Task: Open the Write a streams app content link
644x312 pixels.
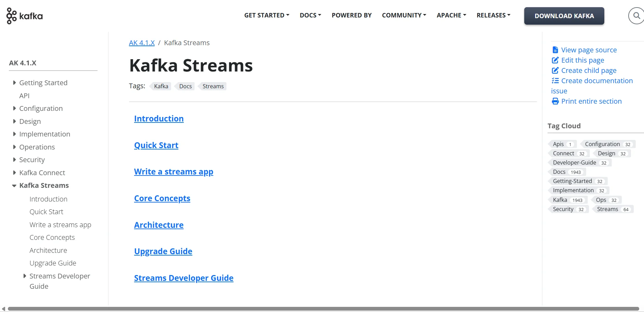Action: [173, 172]
